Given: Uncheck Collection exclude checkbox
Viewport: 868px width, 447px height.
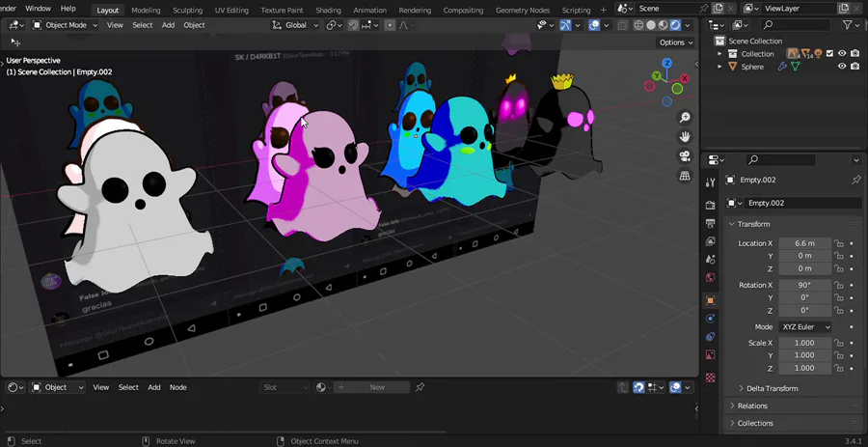Looking at the screenshot, I should [x=829, y=54].
